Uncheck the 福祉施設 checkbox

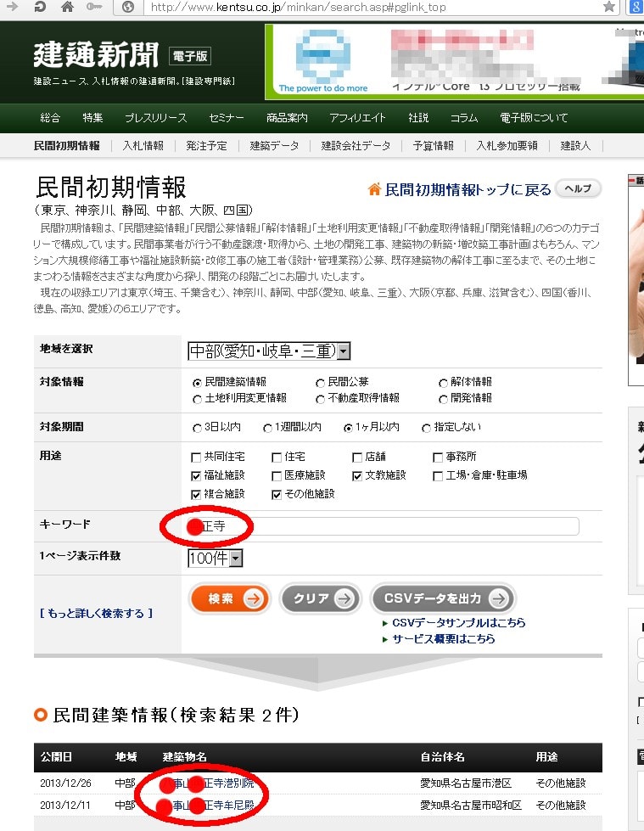pos(197,475)
